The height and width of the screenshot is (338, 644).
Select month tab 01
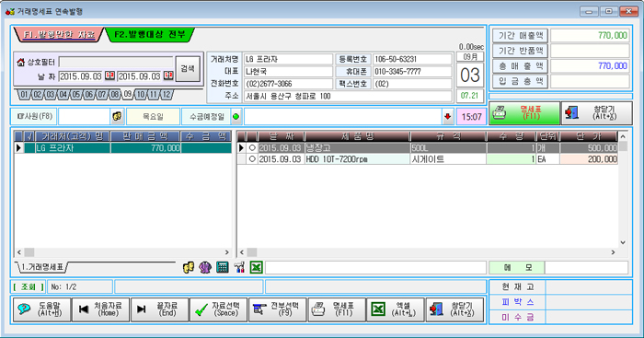24,95
